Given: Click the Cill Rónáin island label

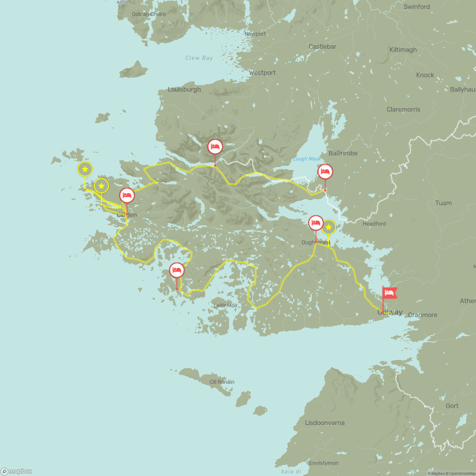Looking at the screenshot, I should coord(222,382).
